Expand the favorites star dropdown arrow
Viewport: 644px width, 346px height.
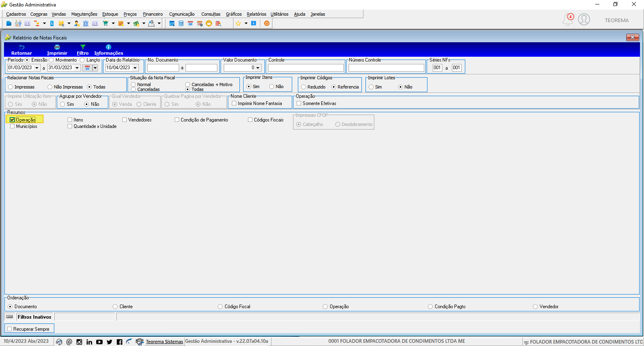246,23
